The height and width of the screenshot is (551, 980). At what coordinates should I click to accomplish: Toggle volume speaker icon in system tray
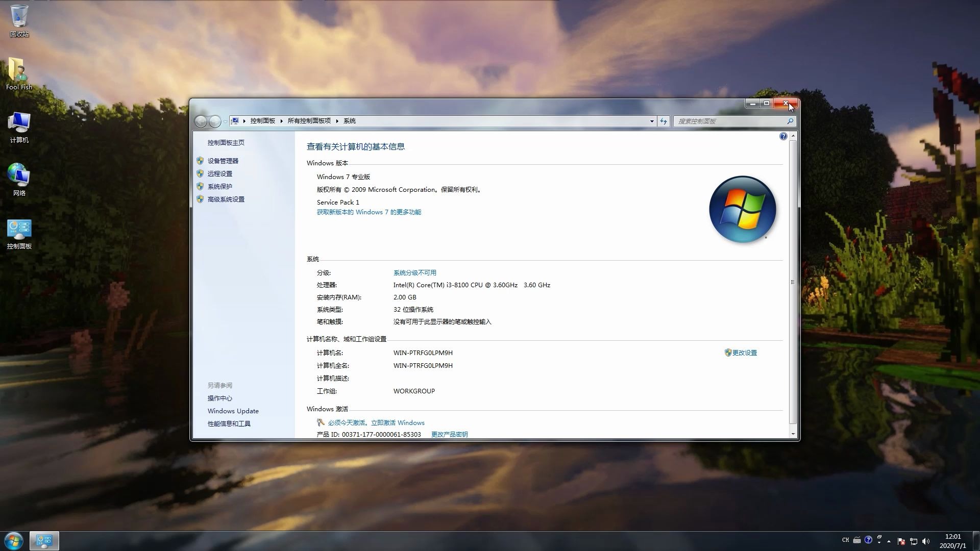point(926,541)
